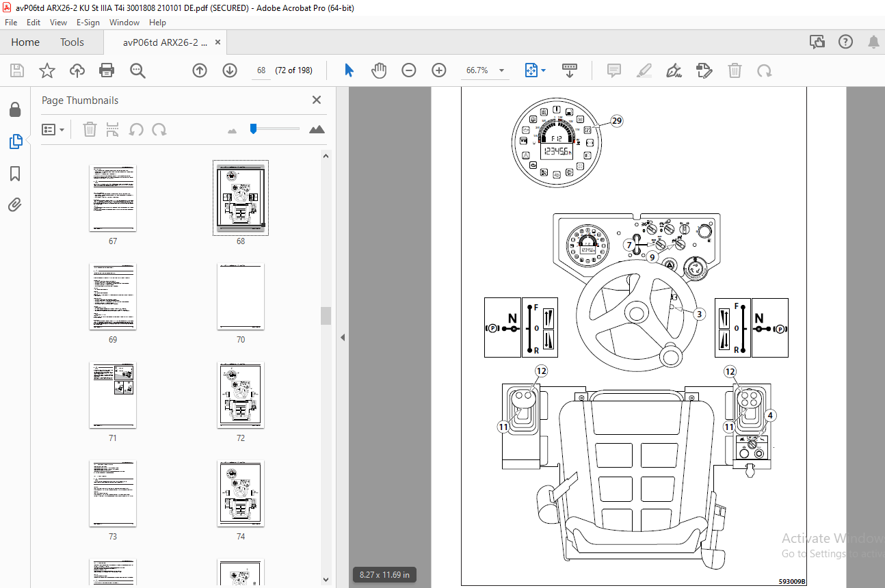This screenshot has width=885, height=588.
Task: Open the find text magnifier icon
Action: (x=137, y=70)
